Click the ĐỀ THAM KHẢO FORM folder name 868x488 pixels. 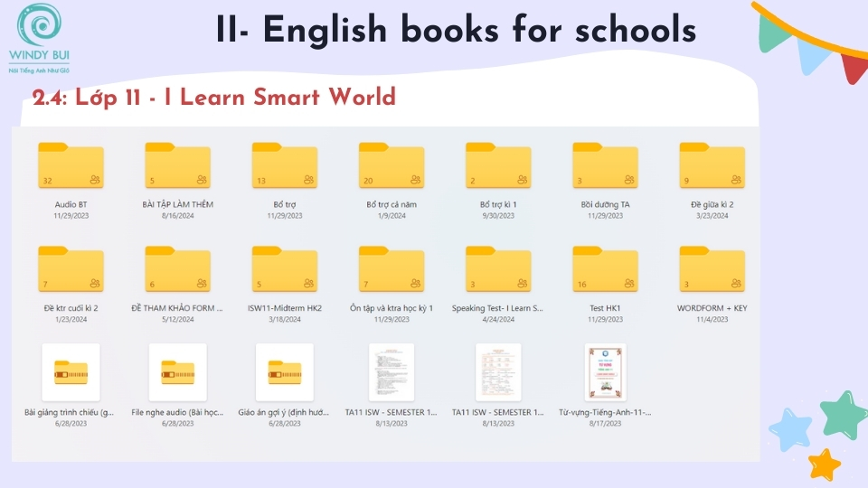point(177,308)
